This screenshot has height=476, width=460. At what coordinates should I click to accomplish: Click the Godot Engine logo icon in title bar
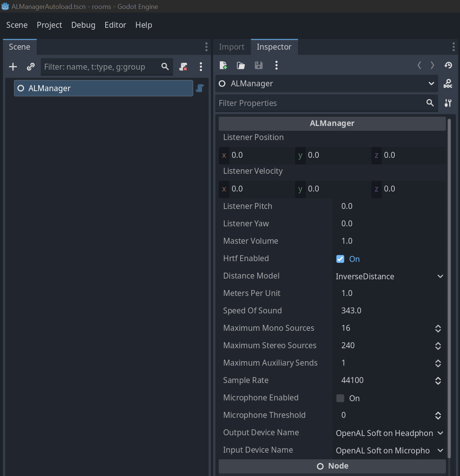click(x=5, y=6)
